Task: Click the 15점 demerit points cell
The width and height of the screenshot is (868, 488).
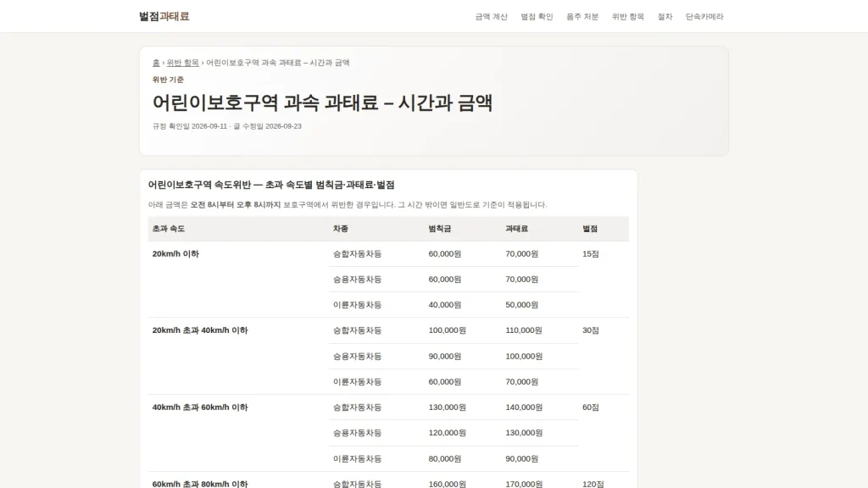Action: click(590, 254)
